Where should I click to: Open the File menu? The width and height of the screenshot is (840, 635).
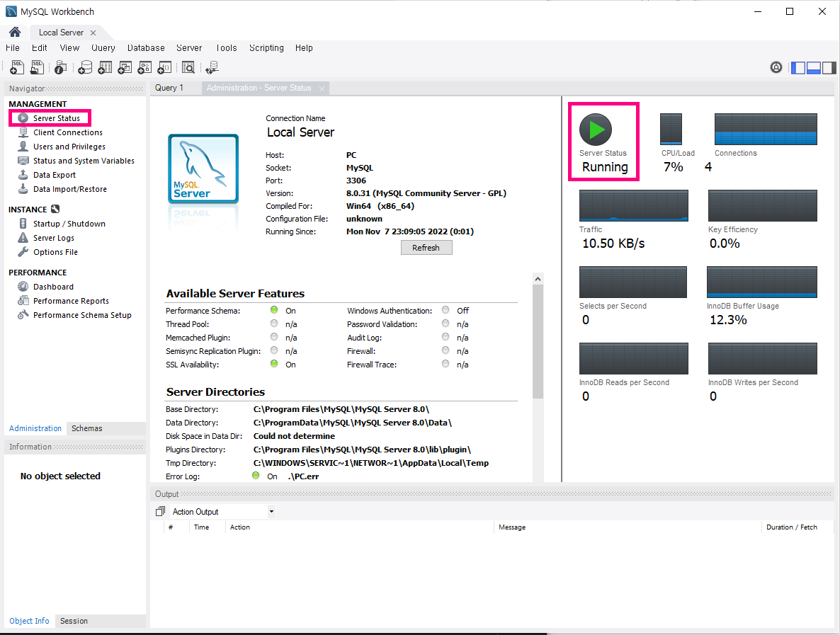pos(13,47)
